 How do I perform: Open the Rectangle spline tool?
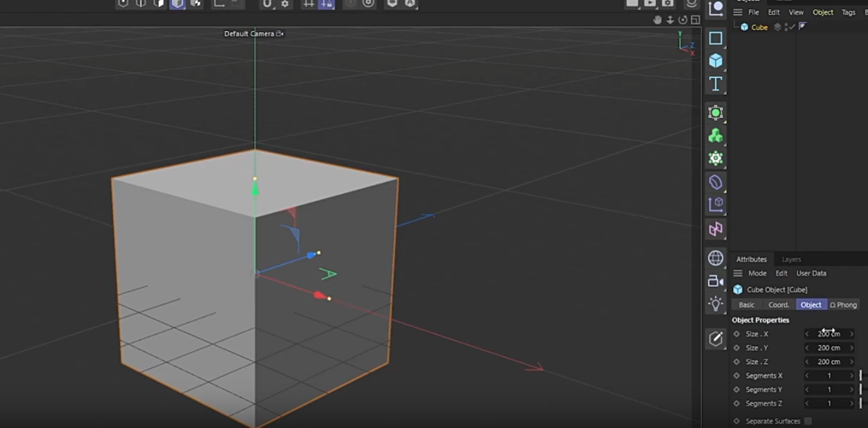coord(715,38)
